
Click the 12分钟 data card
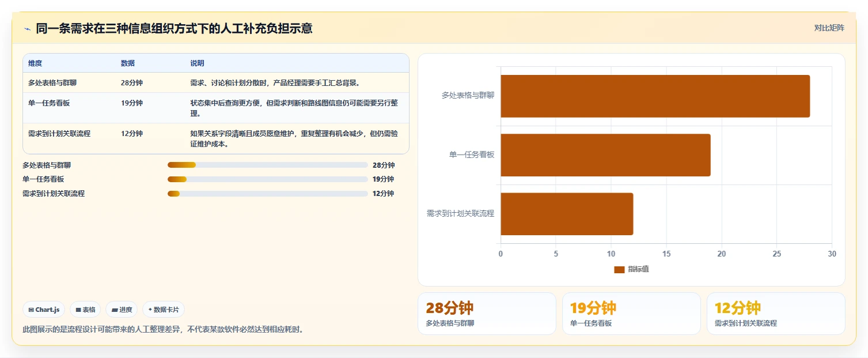pos(776,314)
